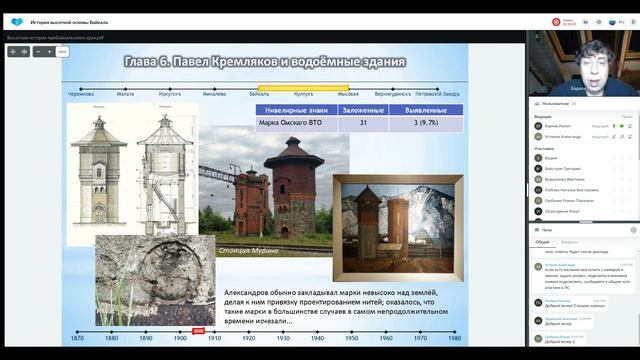Click the avatar of participant Вадим
The image size is (640, 360).
tap(538, 158)
